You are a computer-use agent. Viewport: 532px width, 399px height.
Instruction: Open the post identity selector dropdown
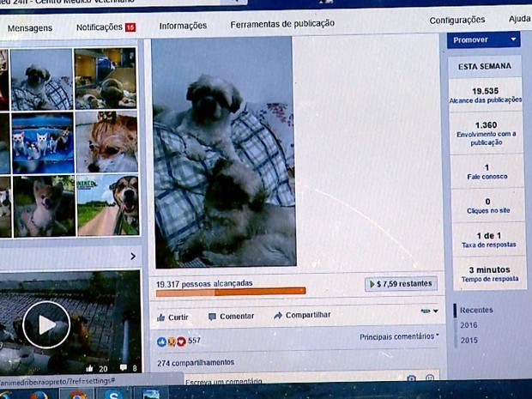(429, 311)
